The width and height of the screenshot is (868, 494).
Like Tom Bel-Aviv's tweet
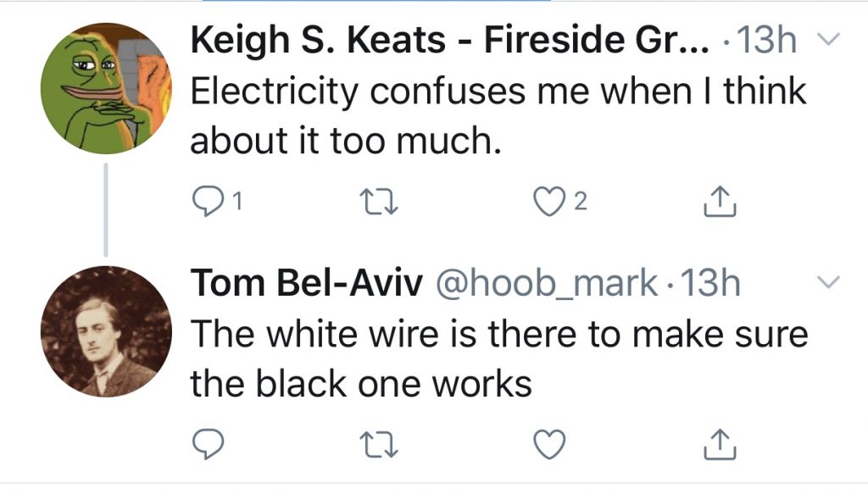pos(549,444)
